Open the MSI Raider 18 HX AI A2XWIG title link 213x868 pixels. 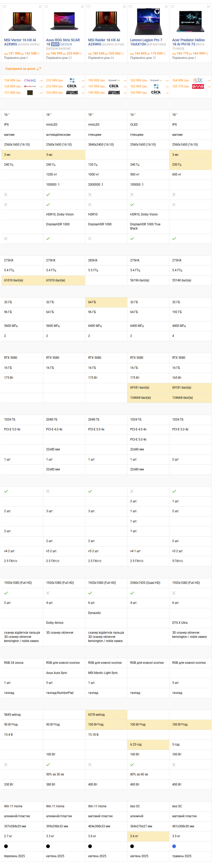[104, 42]
